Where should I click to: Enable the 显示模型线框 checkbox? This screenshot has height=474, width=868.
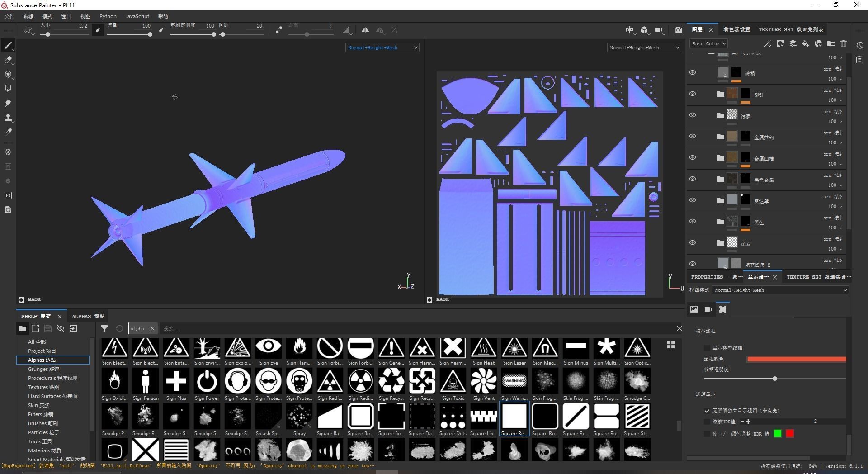tap(707, 348)
